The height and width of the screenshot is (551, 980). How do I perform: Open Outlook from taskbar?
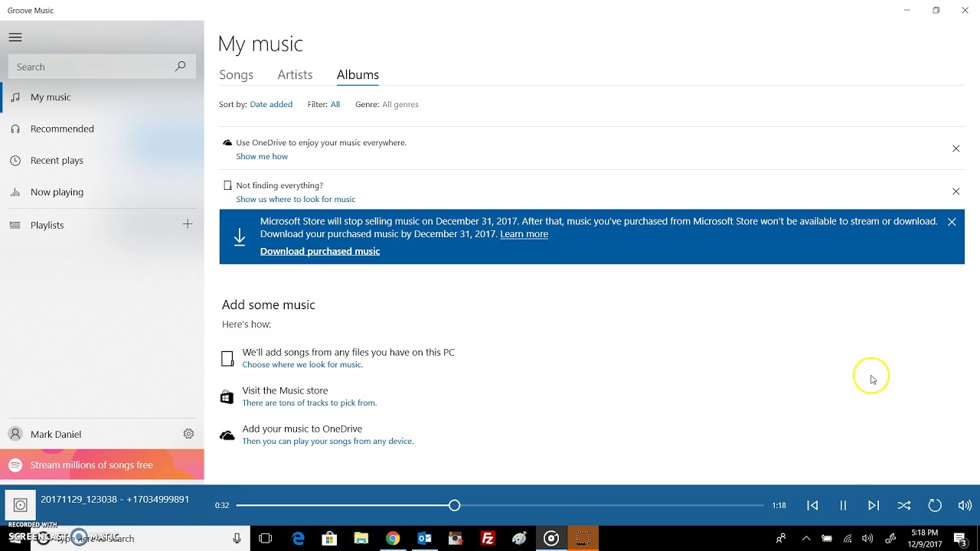coord(424,539)
